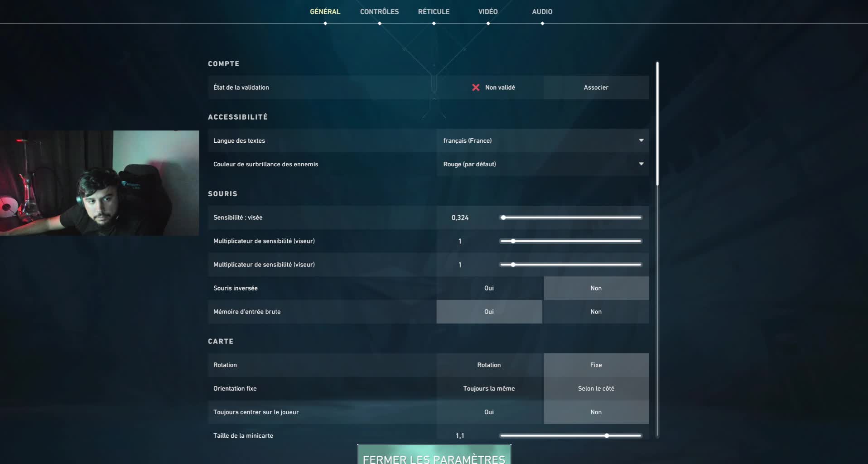Screen dimensions: 868x464
Task: Click the Non validé status text
Action: 500,87
